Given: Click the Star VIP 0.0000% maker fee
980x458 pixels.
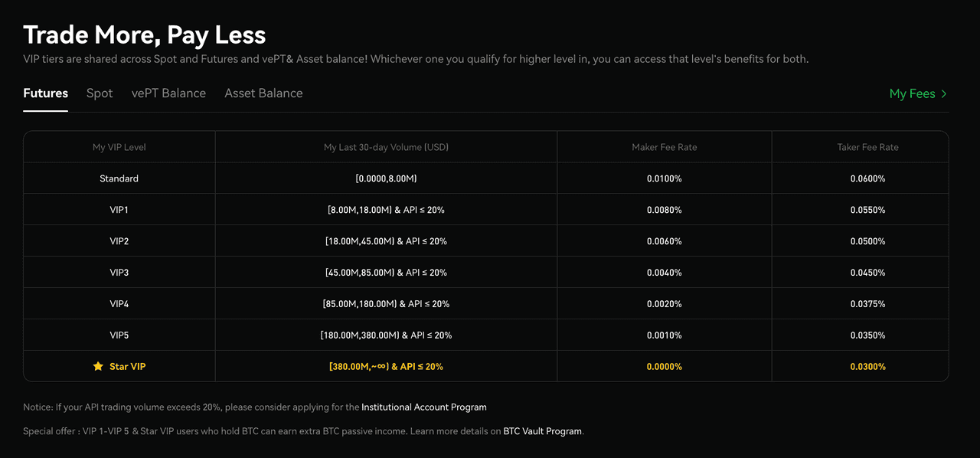Looking at the screenshot, I should coord(664,367).
